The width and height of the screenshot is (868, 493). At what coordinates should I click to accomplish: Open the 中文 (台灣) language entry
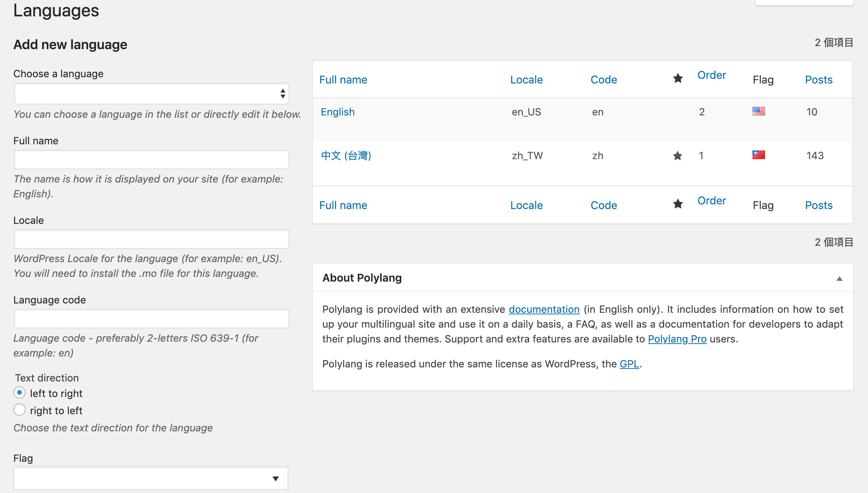[x=346, y=156]
